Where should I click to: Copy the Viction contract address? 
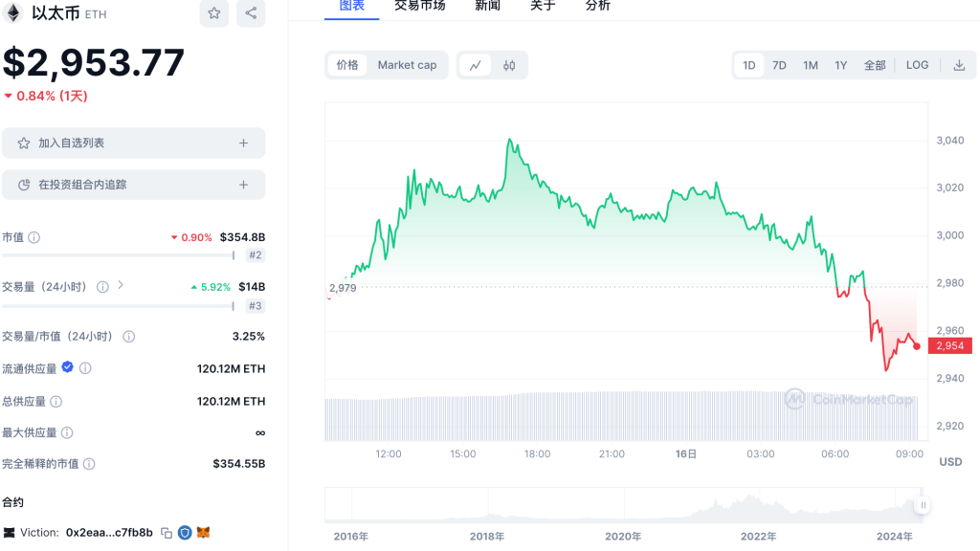(x=167, y=532)
